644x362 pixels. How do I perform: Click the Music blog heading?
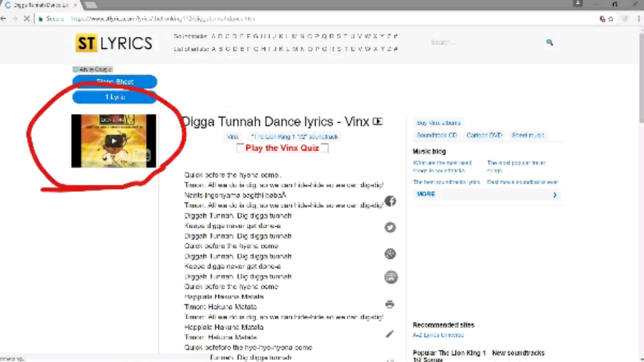click(429, 151)
